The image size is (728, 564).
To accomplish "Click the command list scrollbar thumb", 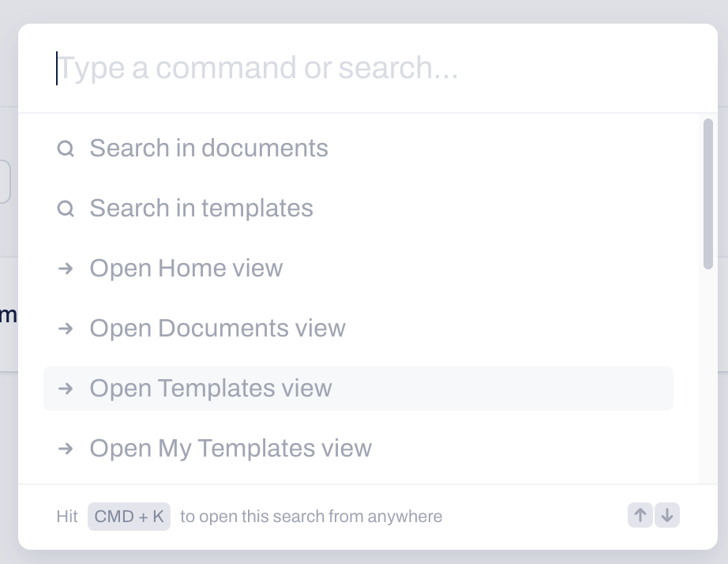I will 708,194.
